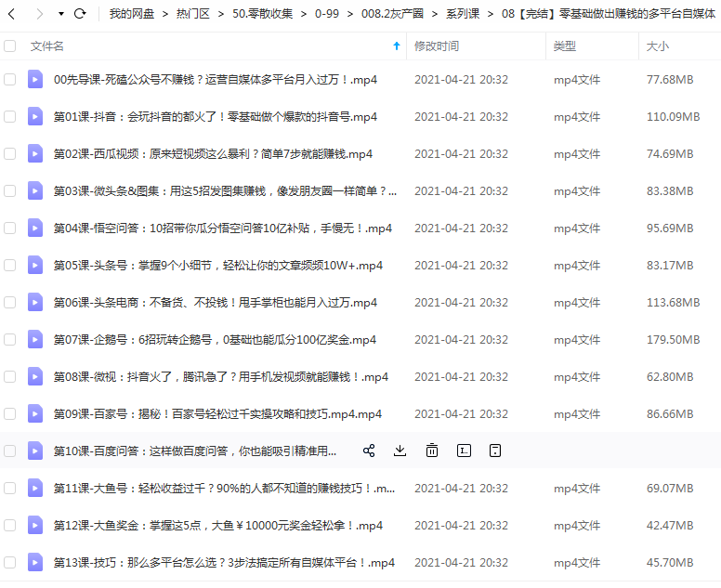The width and height of the screenshot is (721, 588).
Task: Click the 08【完结】零基础 breadcrumb folder
Action: 609,14
